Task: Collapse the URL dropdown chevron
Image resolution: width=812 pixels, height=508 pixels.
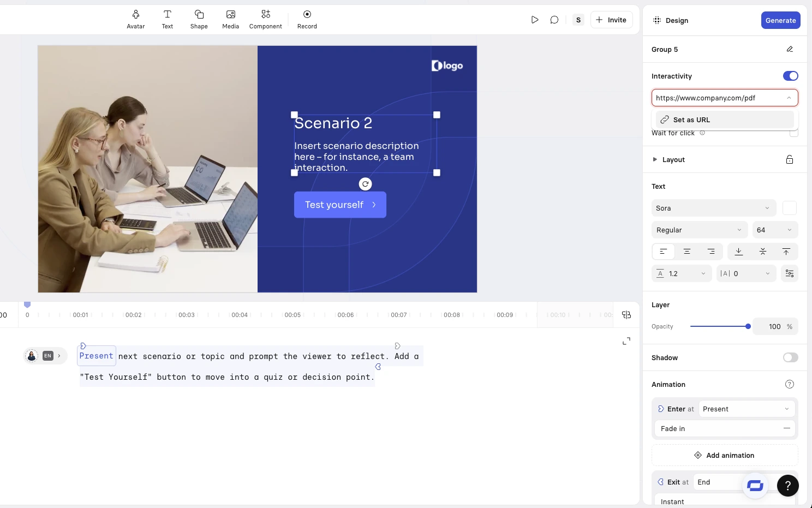Action: pos(789,98)
